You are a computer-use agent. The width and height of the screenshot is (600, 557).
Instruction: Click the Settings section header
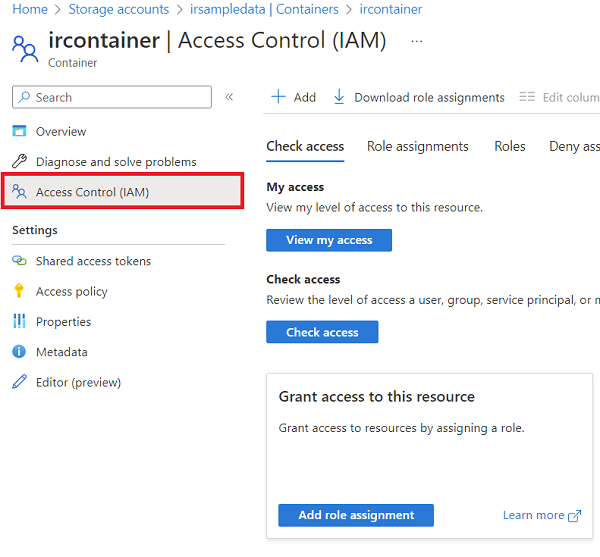pos(35,230)
